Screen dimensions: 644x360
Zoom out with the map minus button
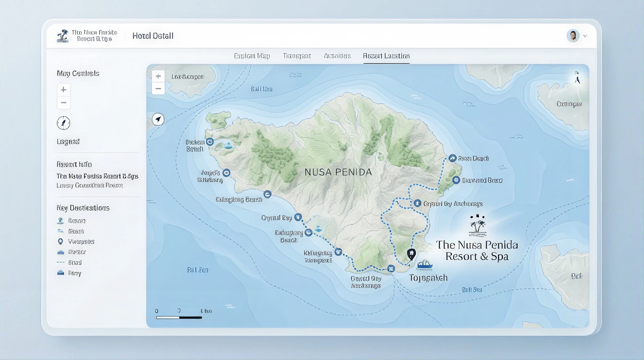click(158, 89)
